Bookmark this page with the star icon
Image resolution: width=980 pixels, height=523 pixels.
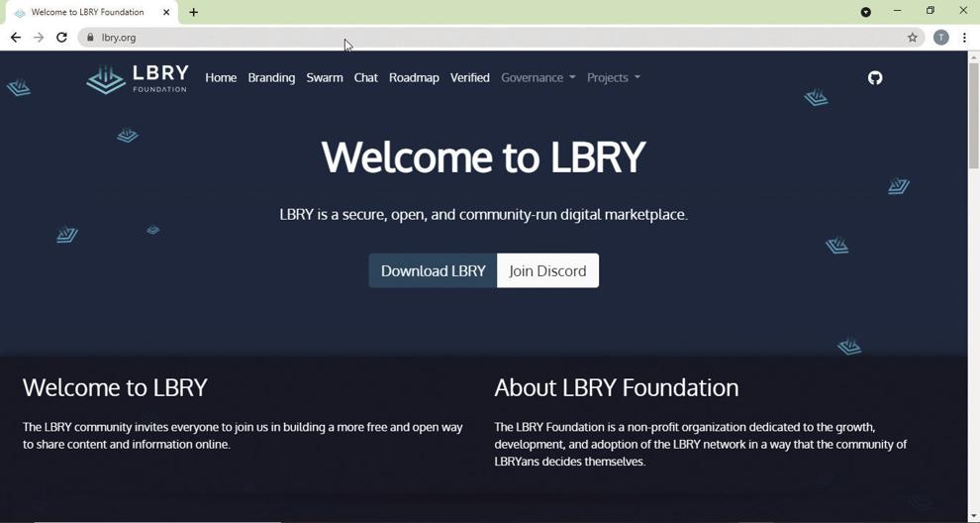pos(913,38)
